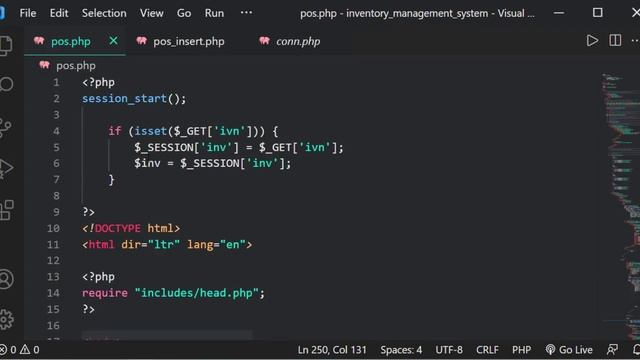Open the View menu

pyautogui.click(x=151, y=13)
